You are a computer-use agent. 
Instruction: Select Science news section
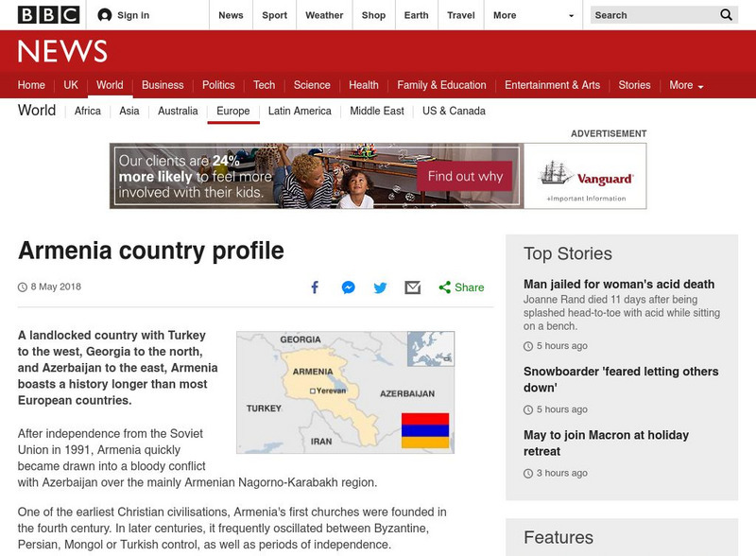[312, 85]
